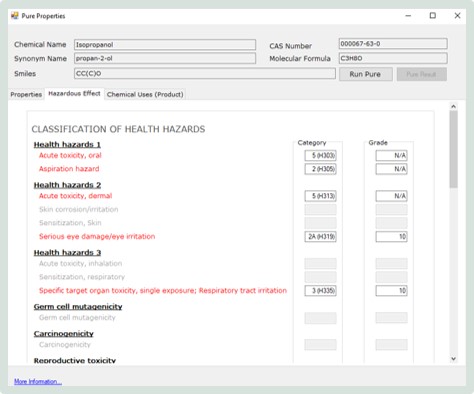Click the Acute toxicity, dermal category box
This screenshot has height=394, width=474.
(x=320, y=196)
